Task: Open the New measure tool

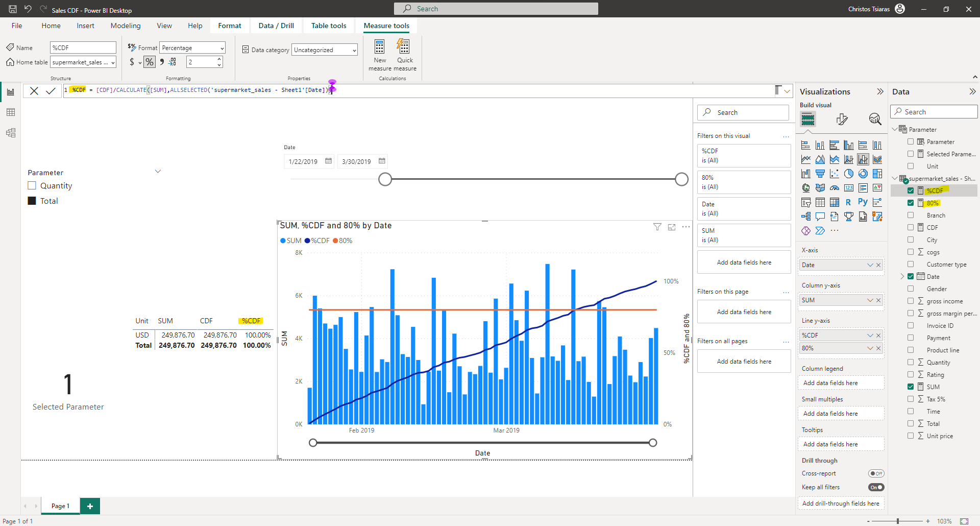Action: pyautogui.click(x=379, y=55)
